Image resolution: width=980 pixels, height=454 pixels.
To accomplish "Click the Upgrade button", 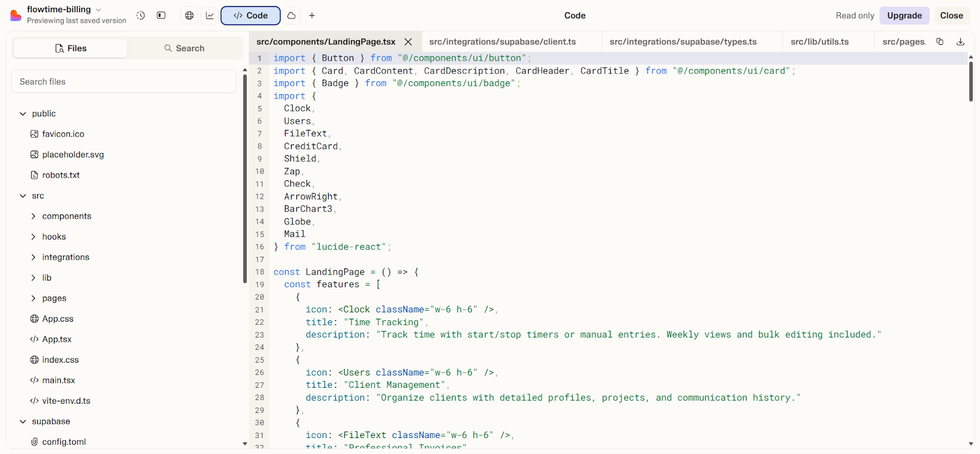I will coord(904,15).
